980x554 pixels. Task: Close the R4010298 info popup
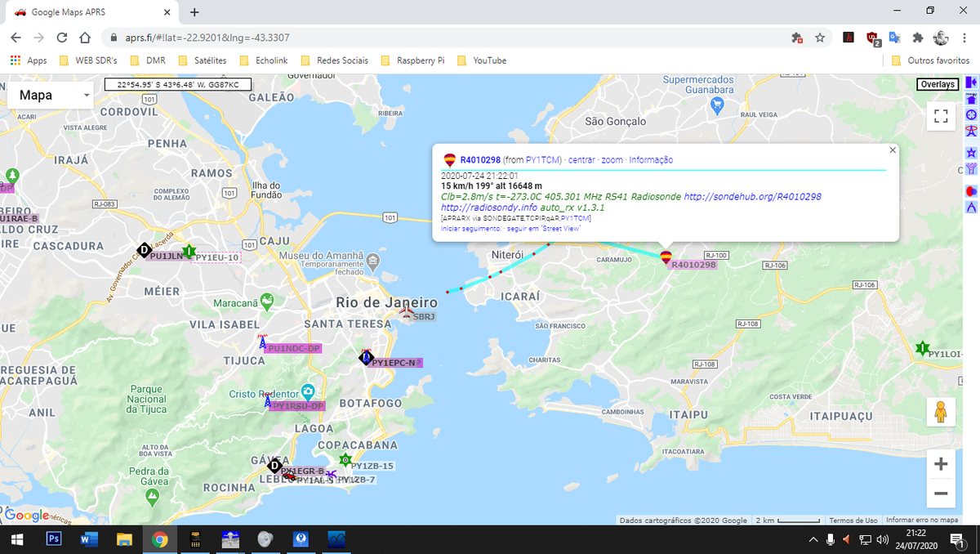(x=892, y=150)
